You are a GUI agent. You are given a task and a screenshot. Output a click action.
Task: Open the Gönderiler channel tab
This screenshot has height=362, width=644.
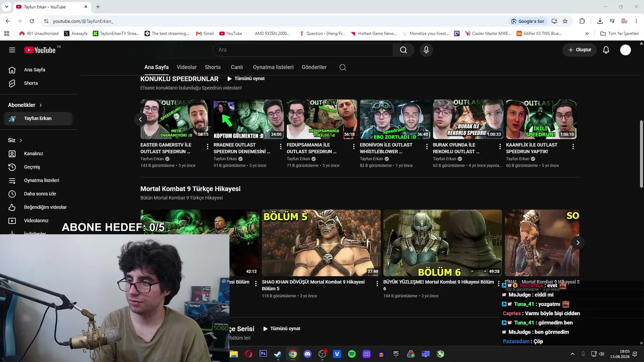[314, 67]
